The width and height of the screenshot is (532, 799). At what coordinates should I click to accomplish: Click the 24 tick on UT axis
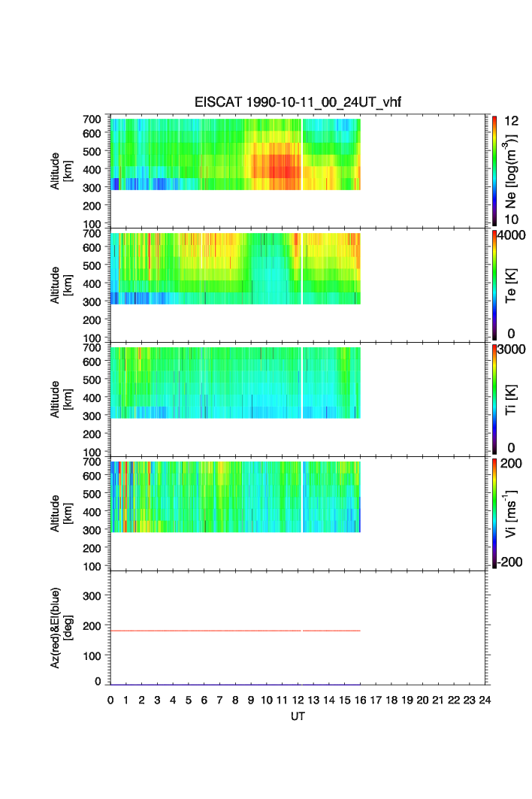click(x=485, y=701)
